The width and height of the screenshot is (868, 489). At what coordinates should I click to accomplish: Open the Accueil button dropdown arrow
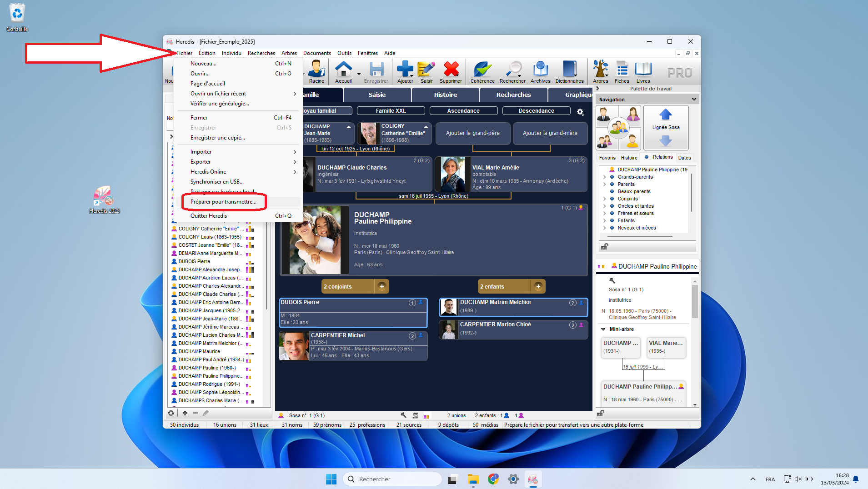[359, 74]
